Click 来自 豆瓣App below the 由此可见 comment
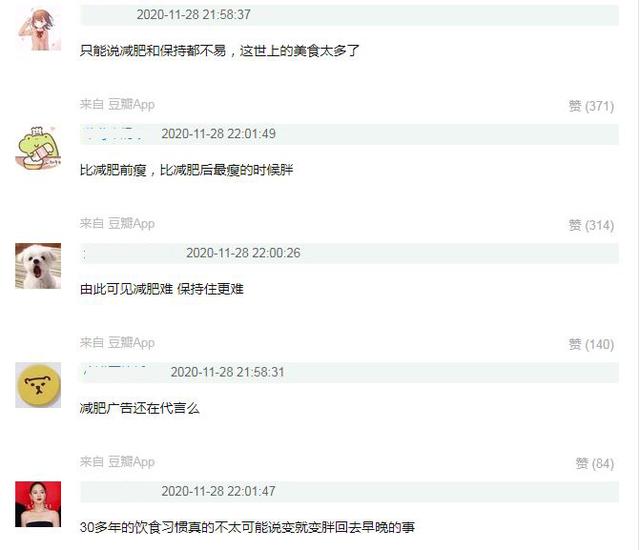The image size is (640, 550). click(117, 343)
